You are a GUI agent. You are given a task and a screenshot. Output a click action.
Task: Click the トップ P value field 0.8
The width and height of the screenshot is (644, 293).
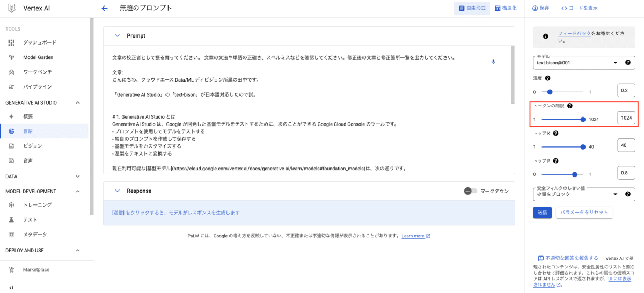tap(626, 173)
